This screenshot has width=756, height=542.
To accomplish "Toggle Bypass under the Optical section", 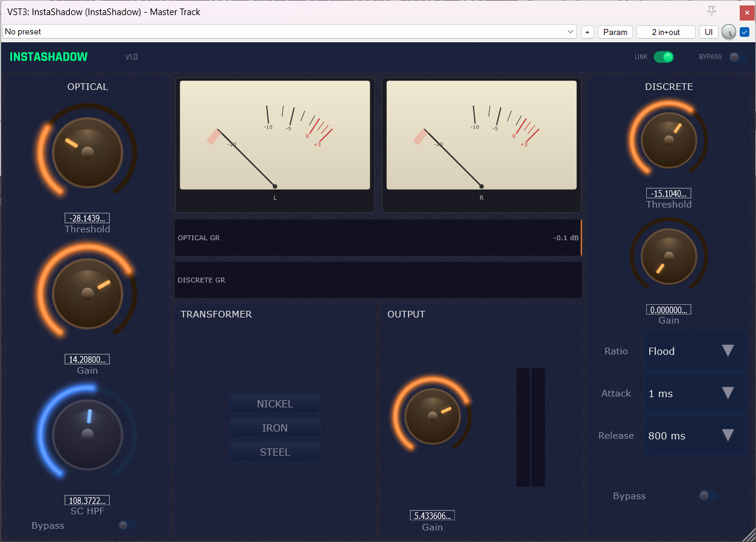I will point(126,525).
